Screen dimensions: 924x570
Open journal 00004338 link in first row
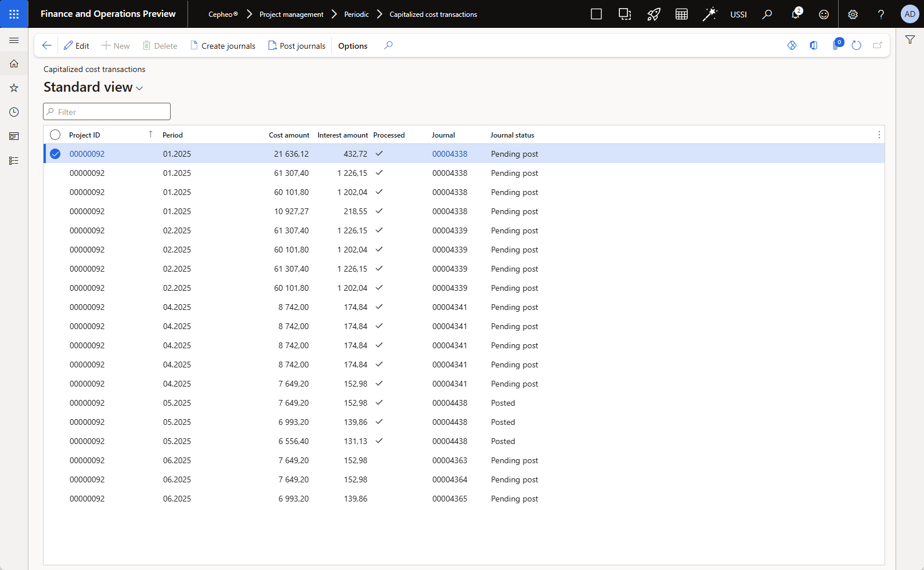pyautogui.click(x=449, y=154)
